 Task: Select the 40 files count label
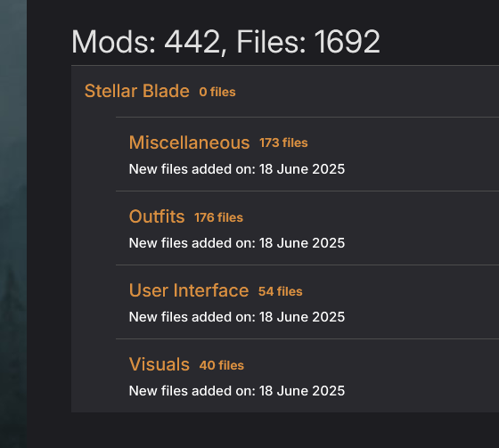point(222,365)
